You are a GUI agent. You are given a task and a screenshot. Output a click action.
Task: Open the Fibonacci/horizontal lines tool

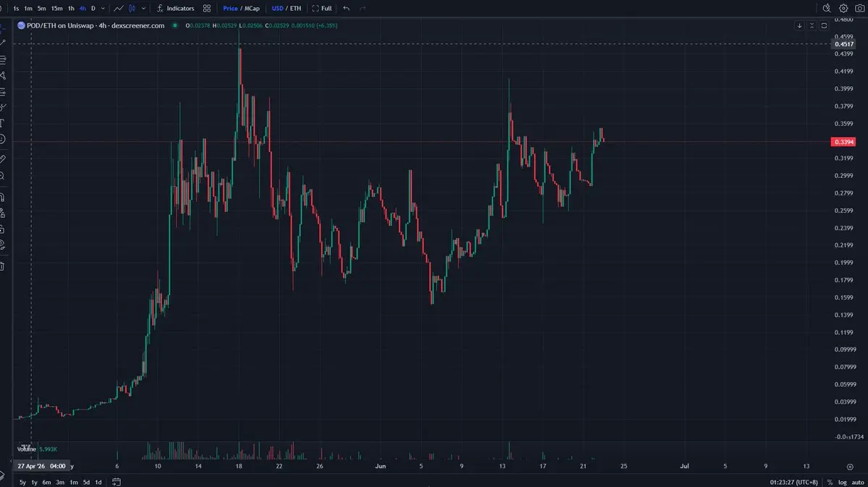click(3, 59)
